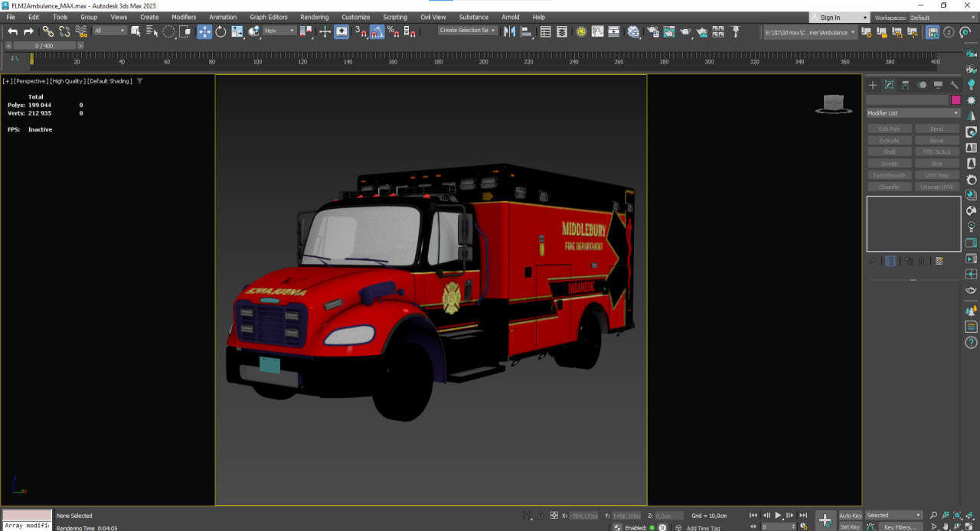Click the Align tool icon
The height and width of the screenshot is (531, 980).
tap(527, 31)
